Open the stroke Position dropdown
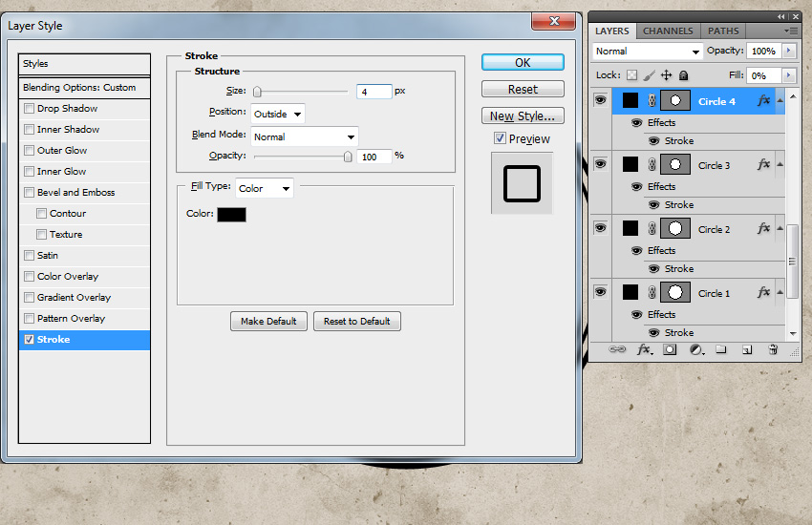 click(278, 114)
